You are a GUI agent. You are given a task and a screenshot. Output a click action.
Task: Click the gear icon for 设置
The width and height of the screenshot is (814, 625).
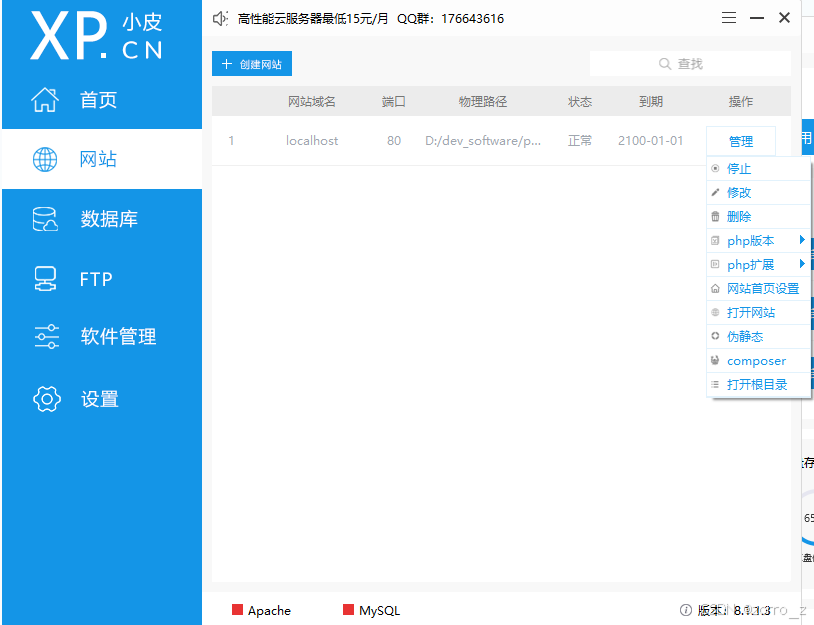click(47, 399)
